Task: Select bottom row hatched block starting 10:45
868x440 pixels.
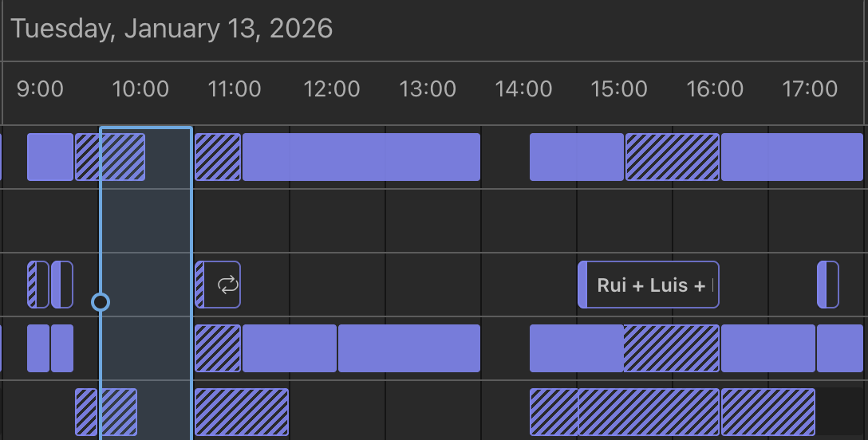Action: [242, 412]
